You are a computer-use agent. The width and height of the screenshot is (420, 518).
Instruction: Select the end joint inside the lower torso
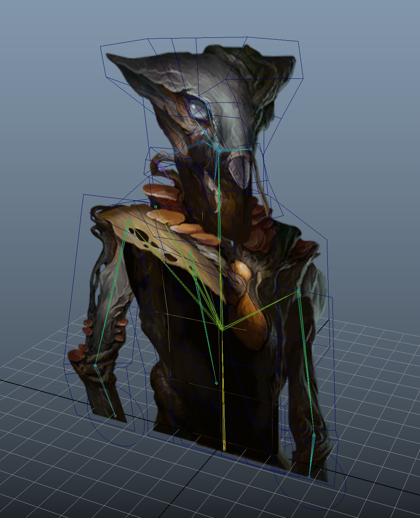pyautogui.click(x=216, y=383)
